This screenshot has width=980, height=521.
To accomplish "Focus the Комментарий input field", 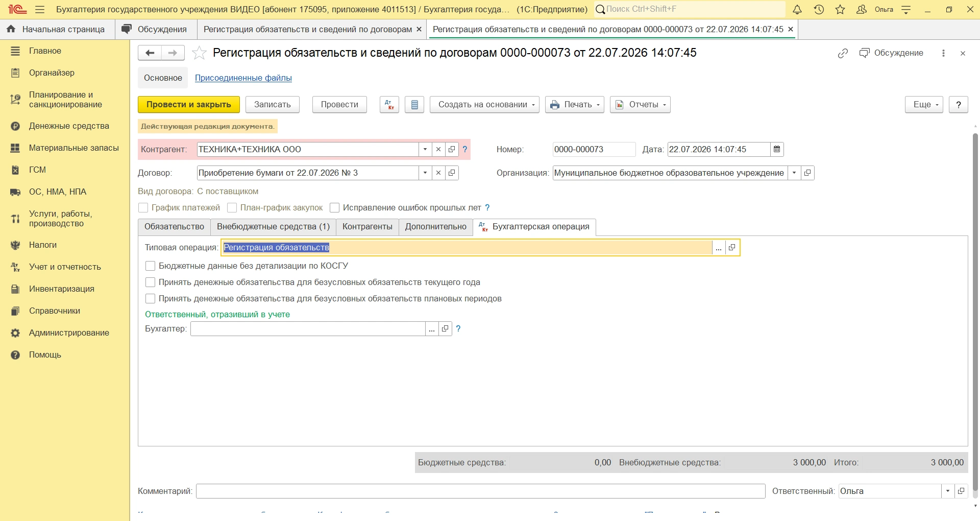I will (x=481, y=491).
